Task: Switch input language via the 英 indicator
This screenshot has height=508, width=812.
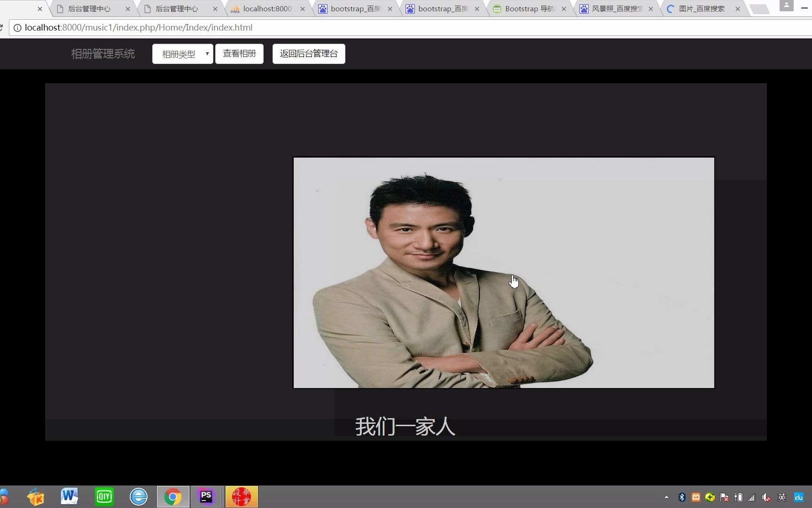Action: click(x=781, y=497)
